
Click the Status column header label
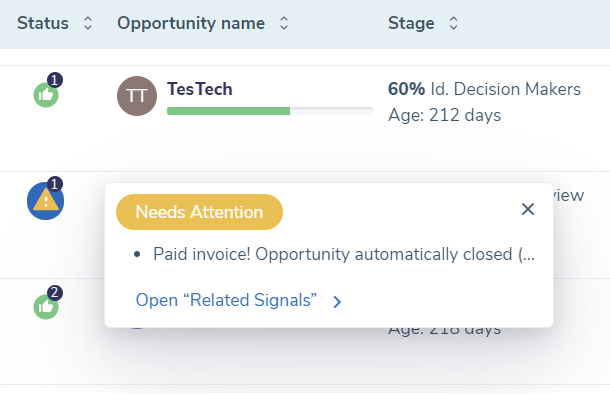click(x=43, y=23)
